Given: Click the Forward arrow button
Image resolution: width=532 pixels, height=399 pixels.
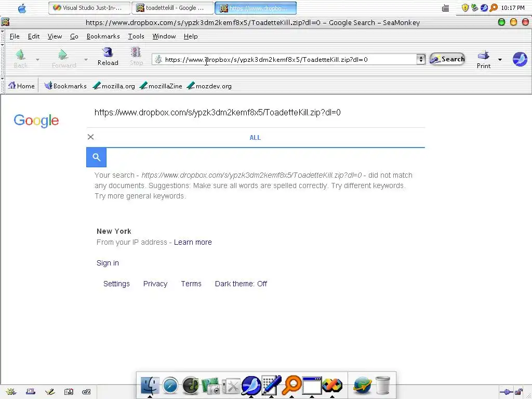Looking at the screenshot, I should 64,58.
